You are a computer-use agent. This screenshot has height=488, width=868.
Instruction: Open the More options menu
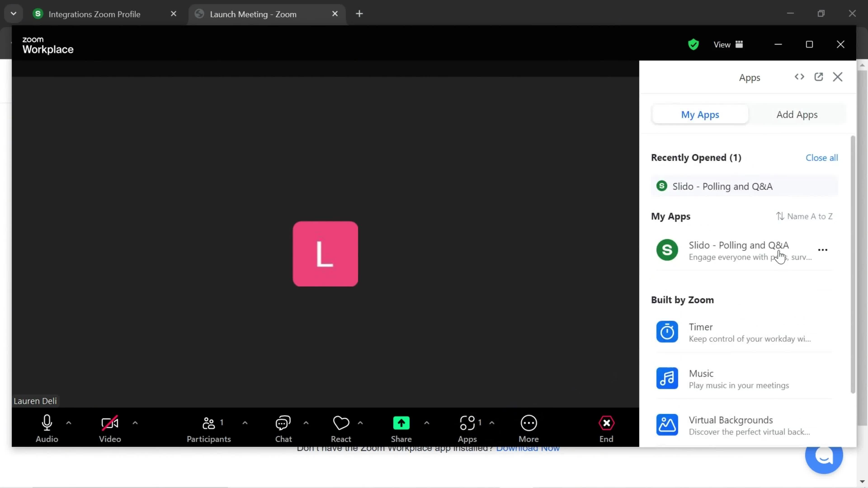(x=529, y=428)
